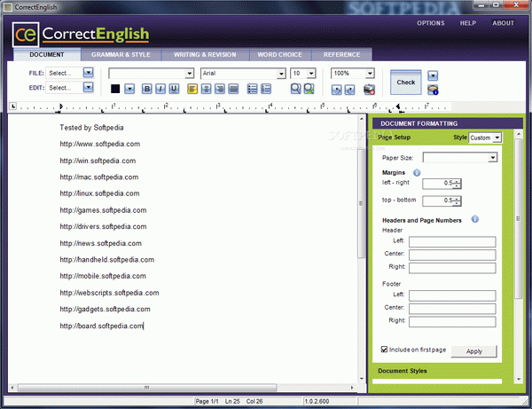Toggle italic formatting

pos(160,89)
